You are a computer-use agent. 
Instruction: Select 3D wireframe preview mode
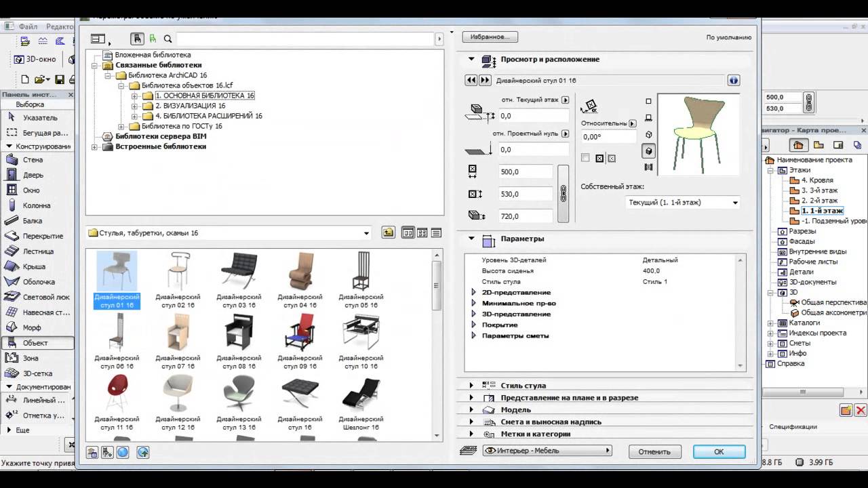[x=648, y=134]
